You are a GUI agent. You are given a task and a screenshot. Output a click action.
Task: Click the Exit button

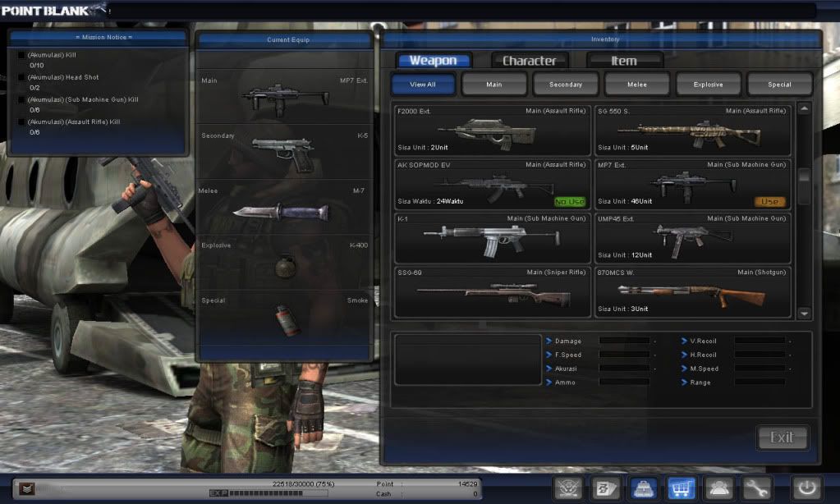pos(783,438)
